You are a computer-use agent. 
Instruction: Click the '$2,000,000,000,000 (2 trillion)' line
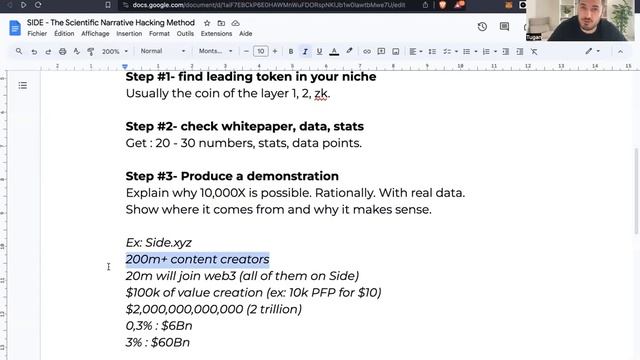point(214,309)
